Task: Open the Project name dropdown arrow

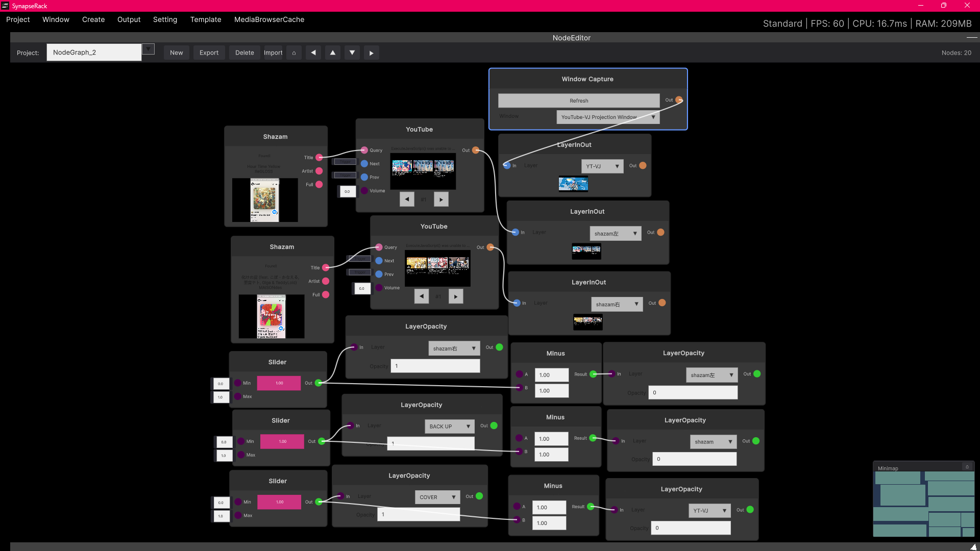Action: point(148,49)
